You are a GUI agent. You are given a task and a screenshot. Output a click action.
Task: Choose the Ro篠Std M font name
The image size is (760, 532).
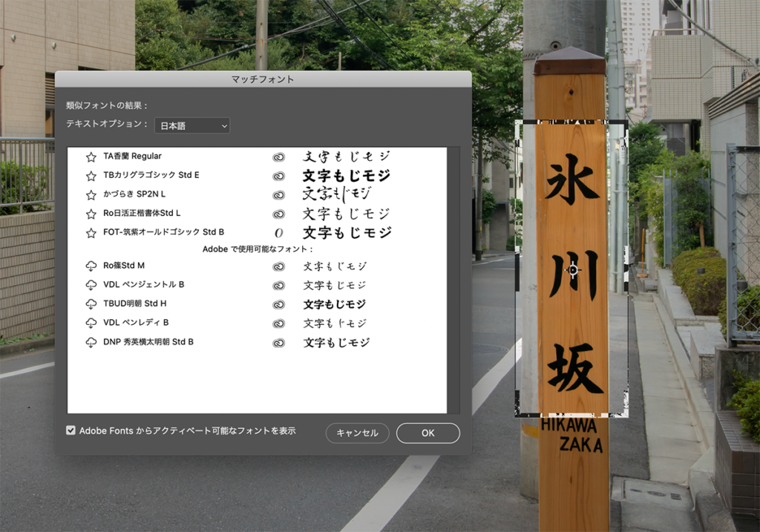pos(124,265)
